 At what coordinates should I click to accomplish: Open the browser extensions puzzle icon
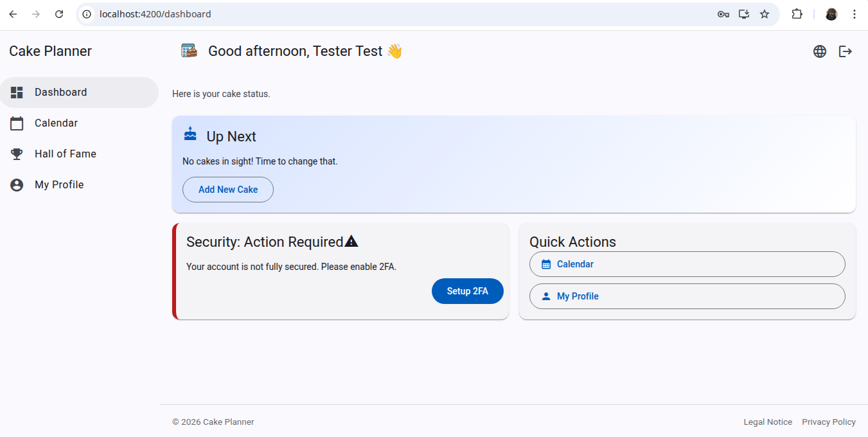point(797,14)
